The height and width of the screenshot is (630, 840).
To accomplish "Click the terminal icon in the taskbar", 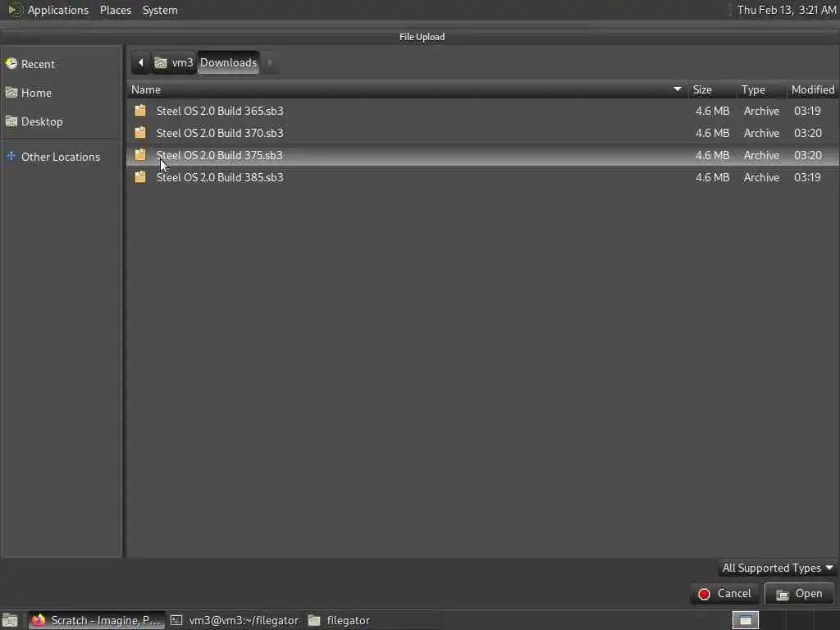I will (x=176, y=620).
